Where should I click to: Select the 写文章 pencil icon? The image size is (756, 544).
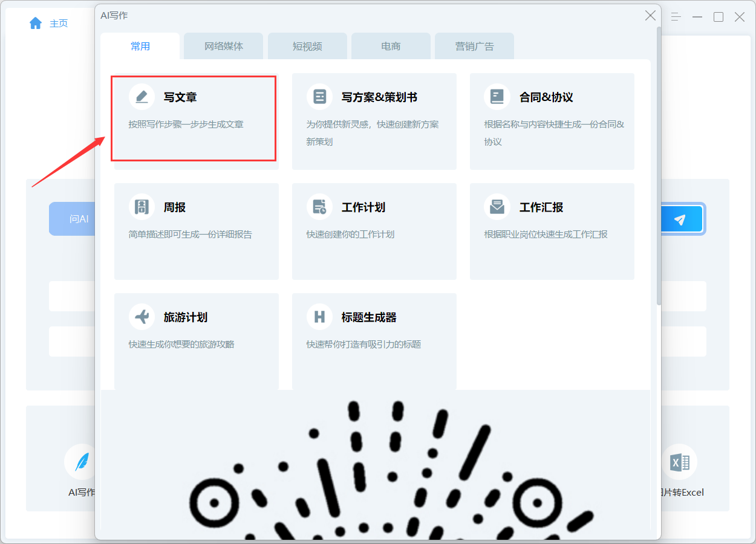(142, 96)
